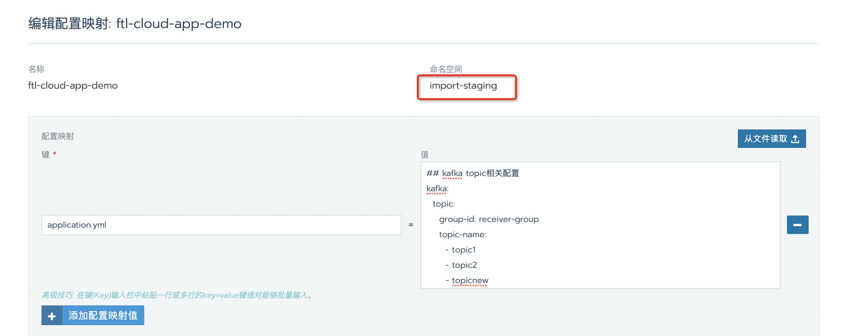
Task: Click the 配置映射 section heading
Action: (x=58, y=136)
